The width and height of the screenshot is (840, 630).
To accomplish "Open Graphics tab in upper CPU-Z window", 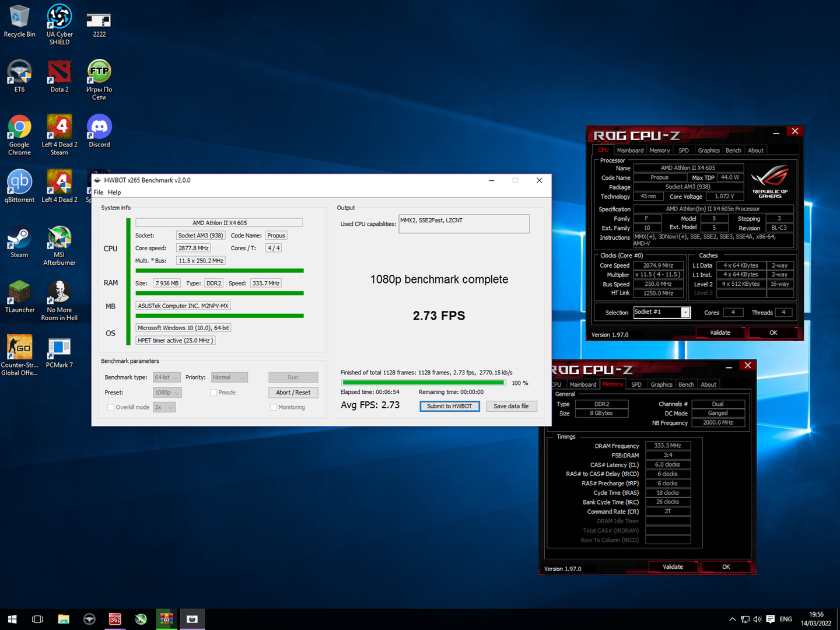I will click(x=709, y=150).
